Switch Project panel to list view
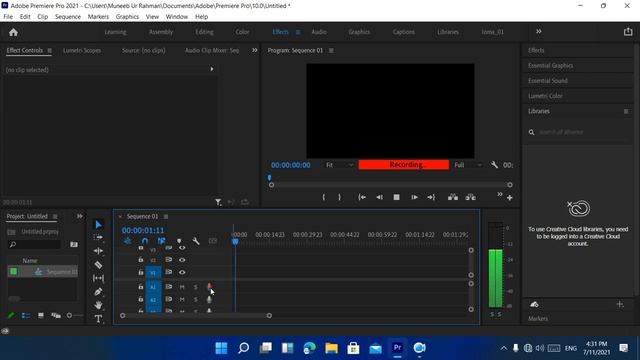640x360 pixels. pos(26,316)
